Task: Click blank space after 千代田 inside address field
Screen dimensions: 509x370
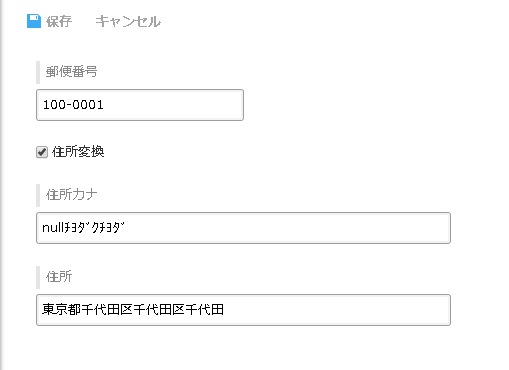Action: pyautogui.click(x=337, y=310)
